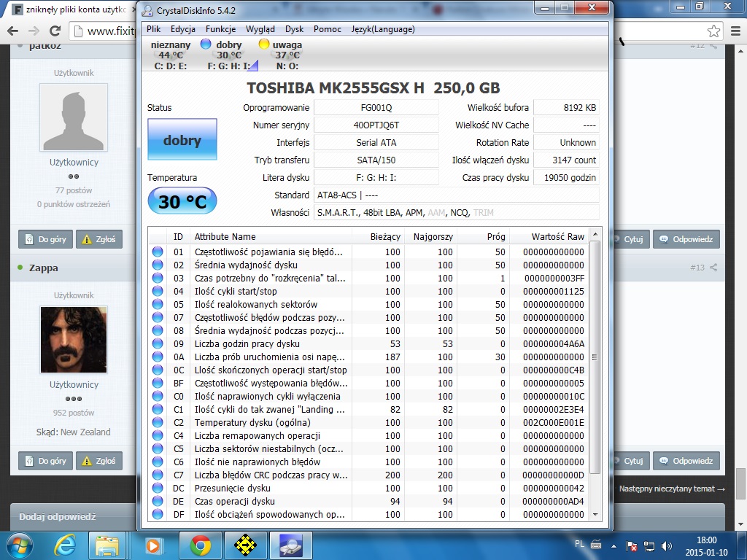Open the Windows Start orb
Screen dimensions: 747x560
pos(19,545)
